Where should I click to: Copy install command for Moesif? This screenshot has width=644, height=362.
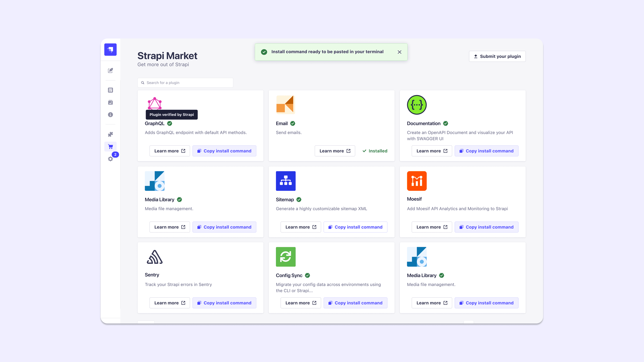click(486, 227)
